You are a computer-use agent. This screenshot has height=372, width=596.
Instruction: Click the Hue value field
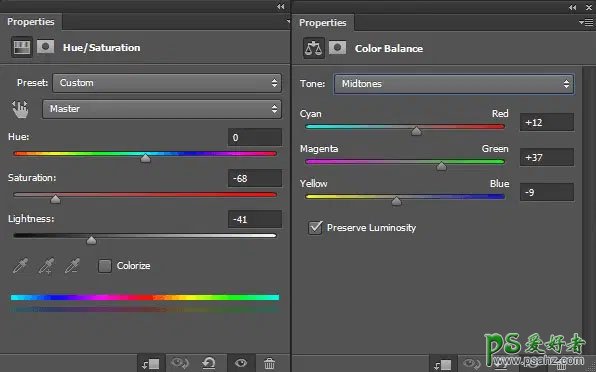(255, 137)
